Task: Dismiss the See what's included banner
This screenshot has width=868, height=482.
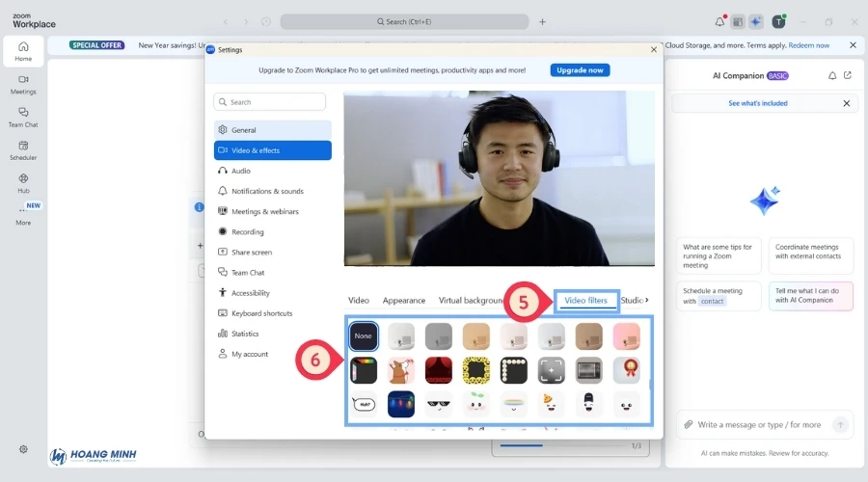Action: point(847,103)
